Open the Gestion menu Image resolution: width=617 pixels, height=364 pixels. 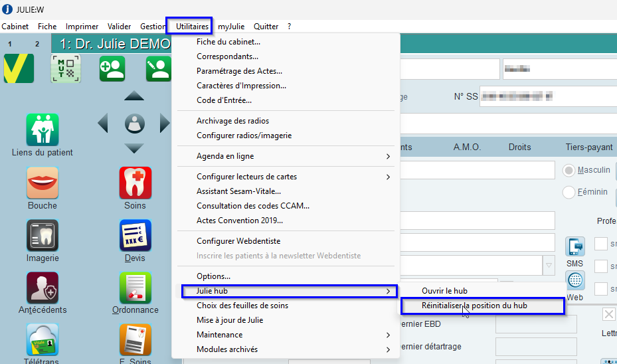(x=153, y=27)
